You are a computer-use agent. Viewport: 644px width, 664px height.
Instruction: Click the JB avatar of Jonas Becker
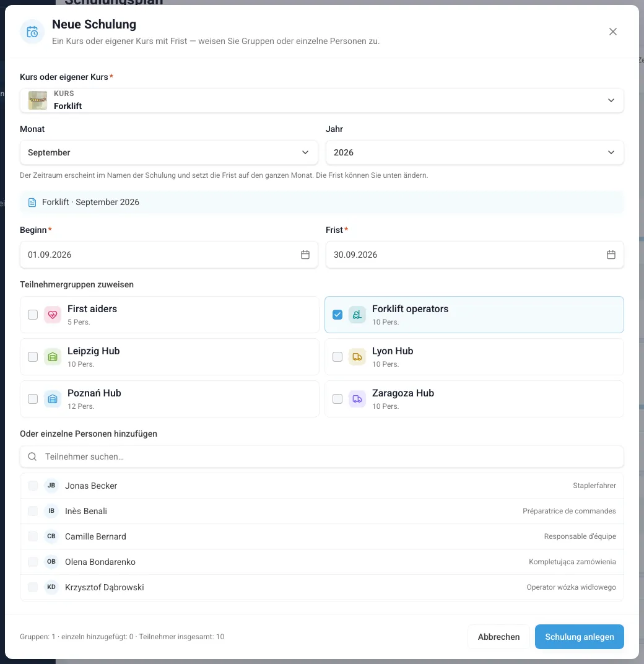coord(51,486)
